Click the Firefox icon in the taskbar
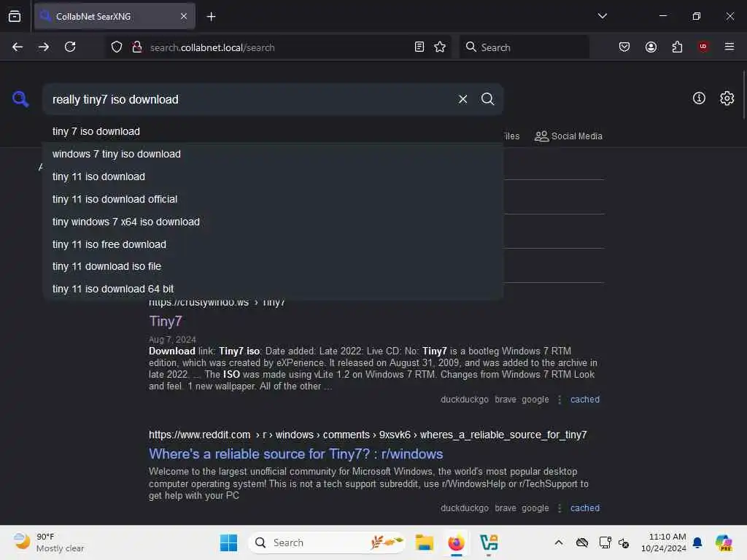This screenshot has width=747, height=560. tap(456, 542)
